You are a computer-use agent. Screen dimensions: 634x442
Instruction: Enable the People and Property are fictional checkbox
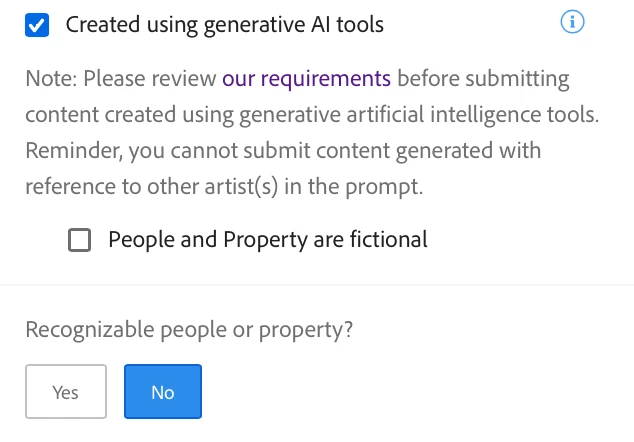click(79, 240)
